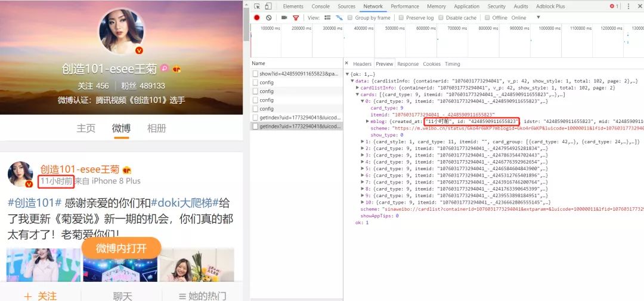Toggle checkbox for the show?id=4248590911655823 request
Image resolution: width=644 pixels, height=301 pixels.
point(255,73)
